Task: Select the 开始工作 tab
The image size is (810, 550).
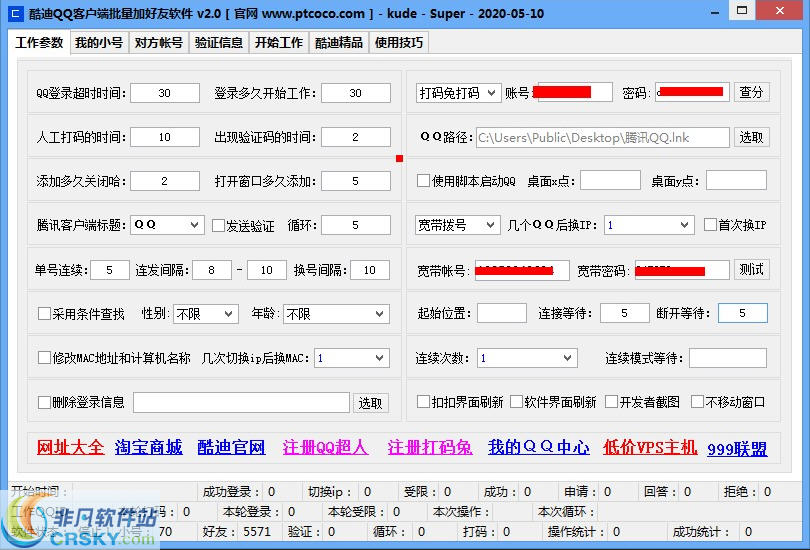Action: pyautogui.click(x=278, y=42)
